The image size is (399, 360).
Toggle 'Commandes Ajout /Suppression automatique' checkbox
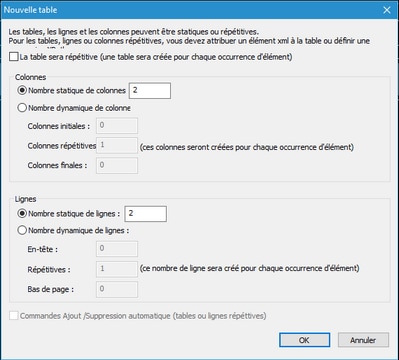pos(14,316)
